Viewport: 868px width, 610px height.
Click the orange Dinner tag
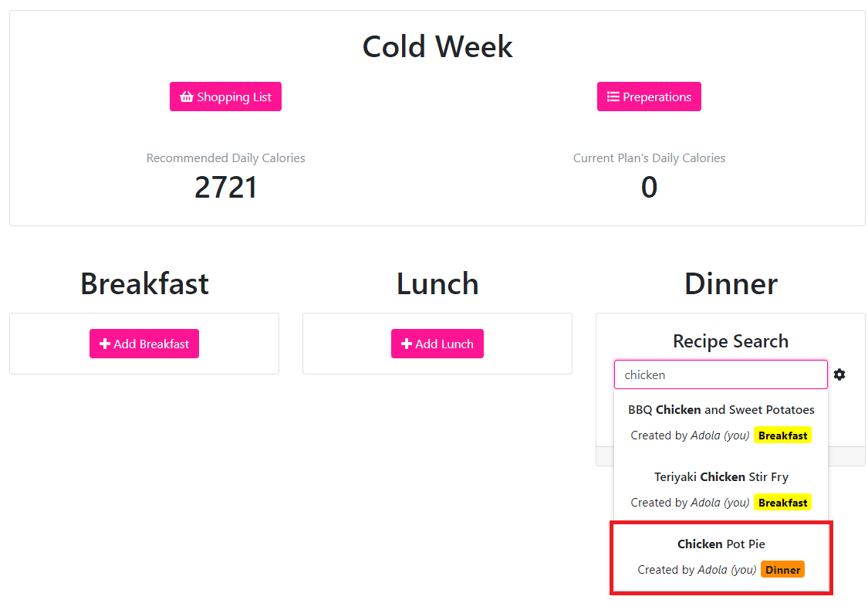click(782, 570)
